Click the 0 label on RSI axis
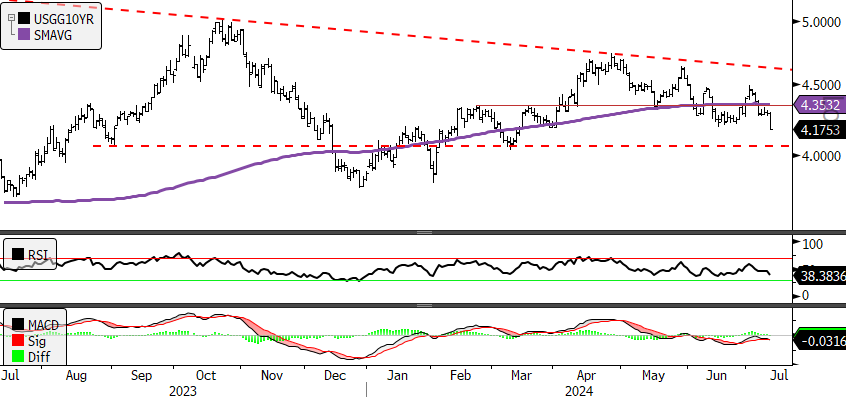The width and height of the screenshot is (846, 397). click(804, 295)
